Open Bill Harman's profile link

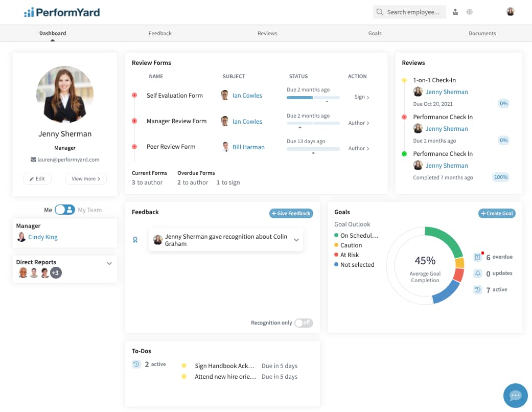[x=248, y=147]
